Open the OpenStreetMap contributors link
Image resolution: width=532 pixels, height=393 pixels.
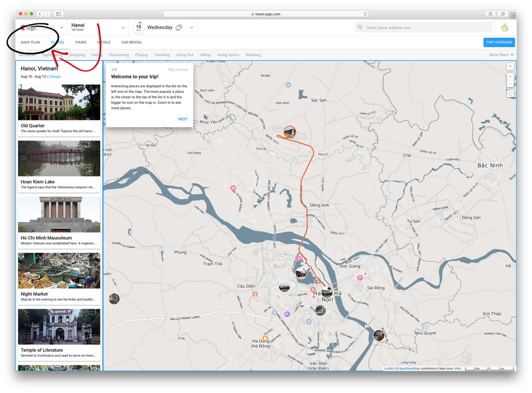click(x=409, y=368)
